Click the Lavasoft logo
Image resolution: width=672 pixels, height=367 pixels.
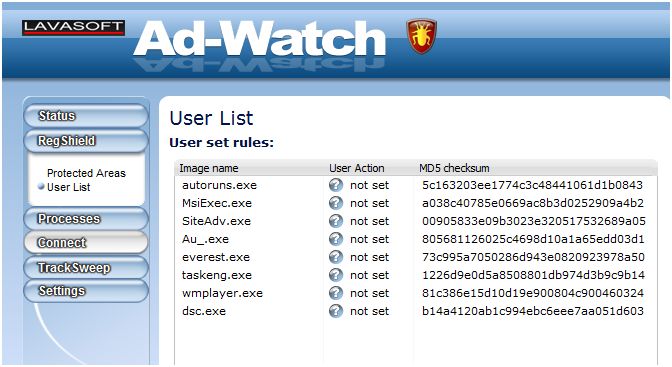coord(73,27)
